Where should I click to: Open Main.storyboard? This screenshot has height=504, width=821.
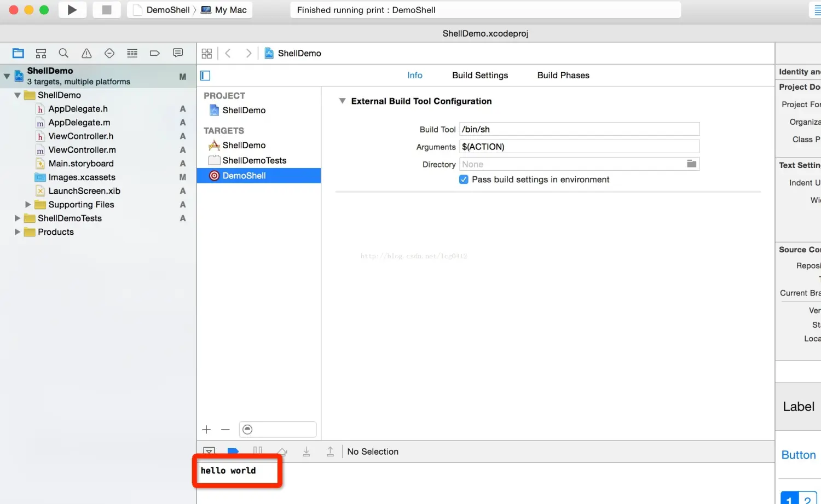(80, 164)
